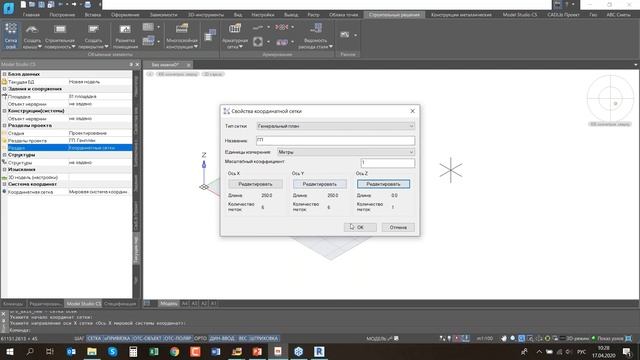Open Outlook from the taskbar
640x360 pixels.
coord(71,351)
